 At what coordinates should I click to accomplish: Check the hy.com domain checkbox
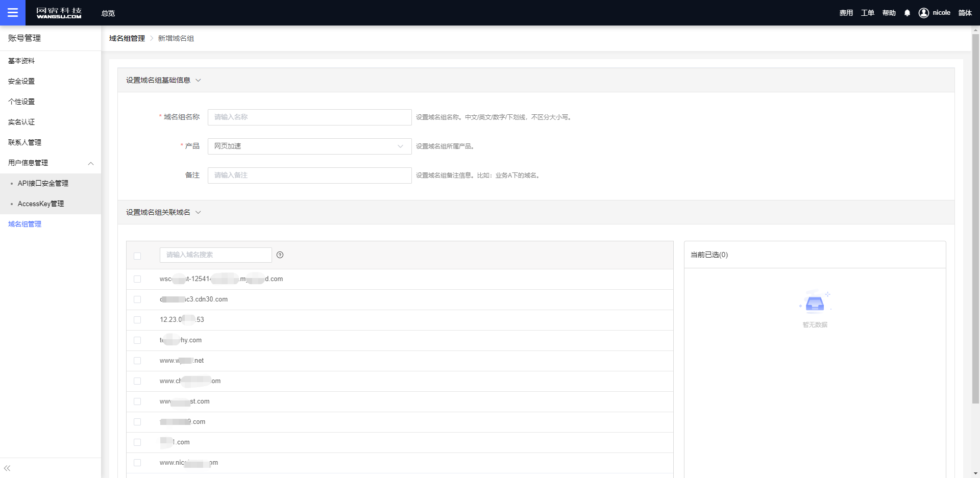(x=137, y=340)
